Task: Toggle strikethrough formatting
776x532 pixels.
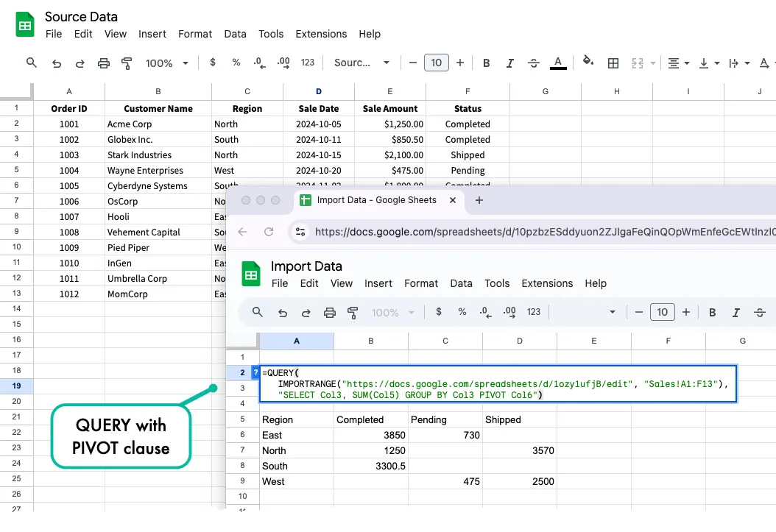Action: click(x=534, y=63)
